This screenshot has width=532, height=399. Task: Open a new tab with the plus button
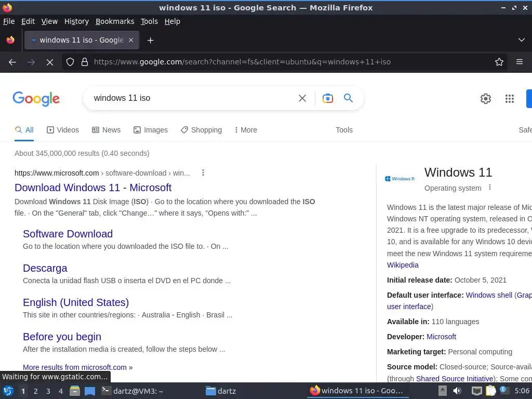(150, 41)
